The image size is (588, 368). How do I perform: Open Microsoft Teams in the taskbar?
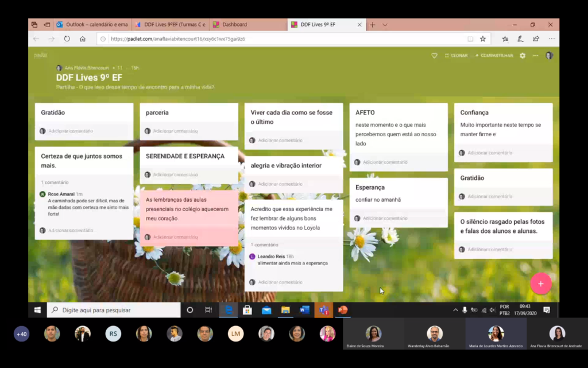pyautogui.click(x=324, y=310)
